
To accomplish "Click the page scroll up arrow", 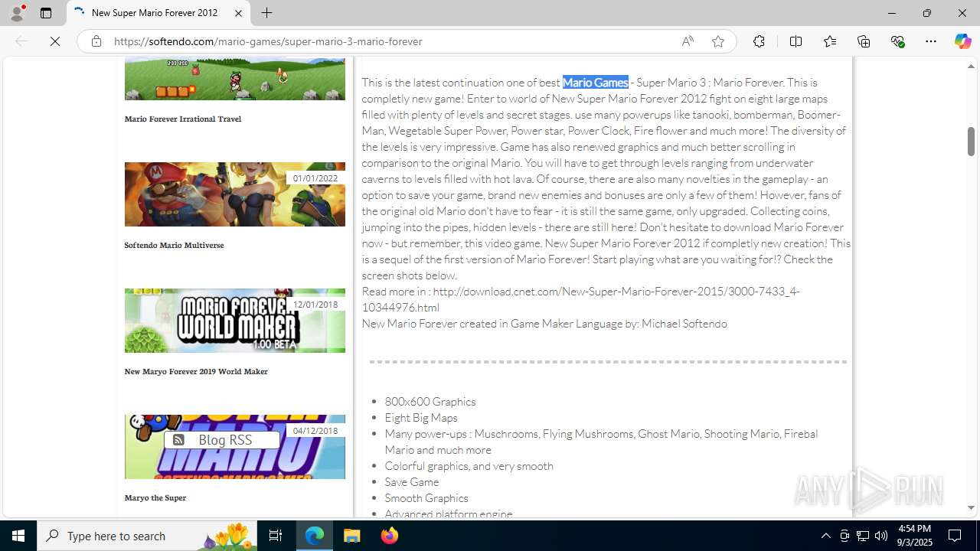I will [x=972, y=67].
